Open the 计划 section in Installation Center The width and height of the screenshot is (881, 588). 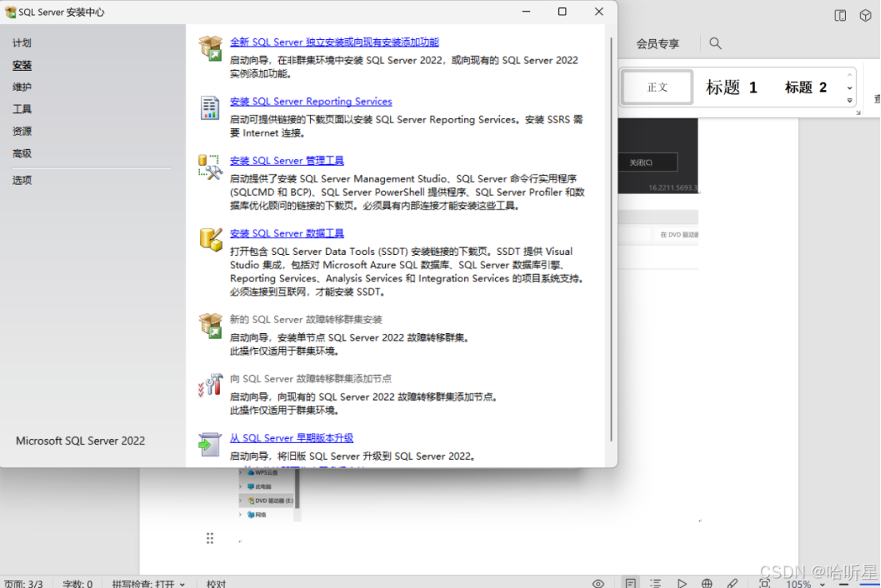pos(22,43)
